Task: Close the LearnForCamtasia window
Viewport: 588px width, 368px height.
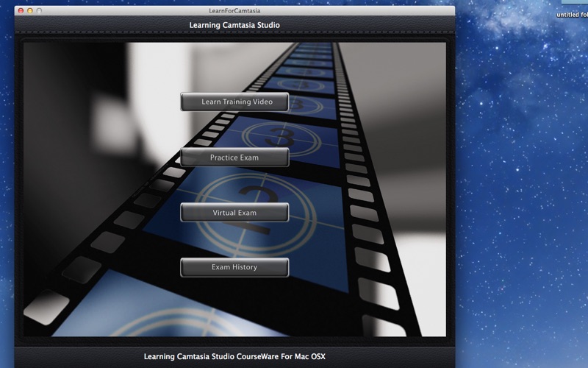Action: (x=21, y=11)
